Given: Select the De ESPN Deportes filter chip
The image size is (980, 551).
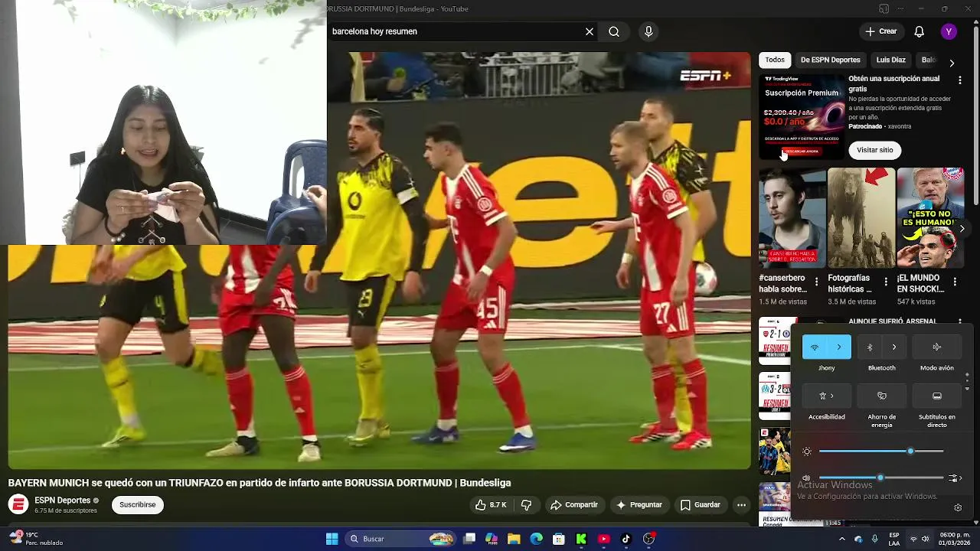Looking at the screenshot, I should point(830,60).
